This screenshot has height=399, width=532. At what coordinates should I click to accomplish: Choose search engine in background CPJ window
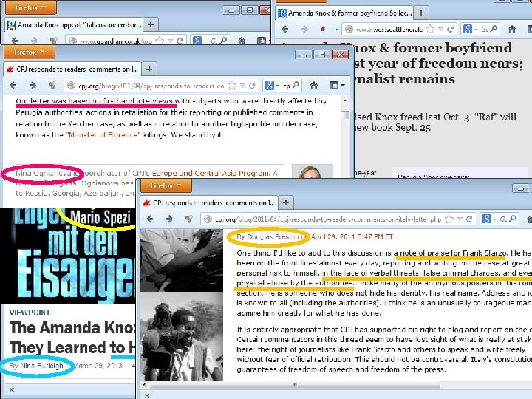pyautogui.click(x=271, y=86)
